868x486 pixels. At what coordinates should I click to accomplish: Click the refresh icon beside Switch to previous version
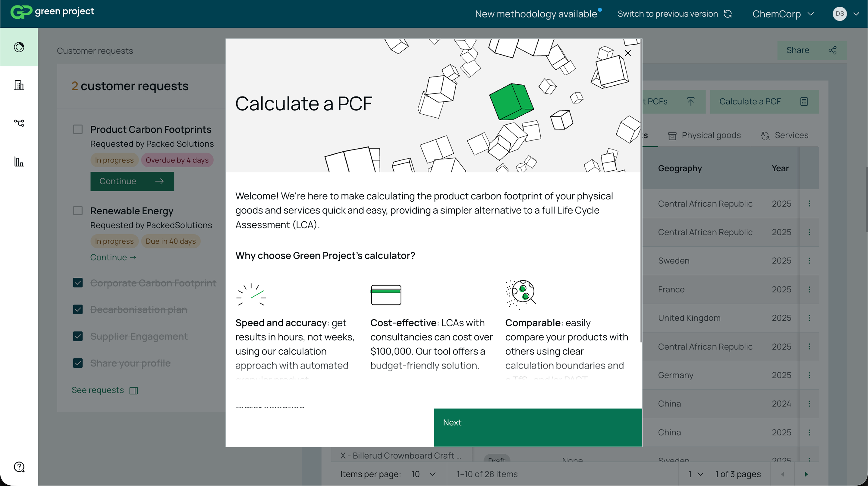728,14
